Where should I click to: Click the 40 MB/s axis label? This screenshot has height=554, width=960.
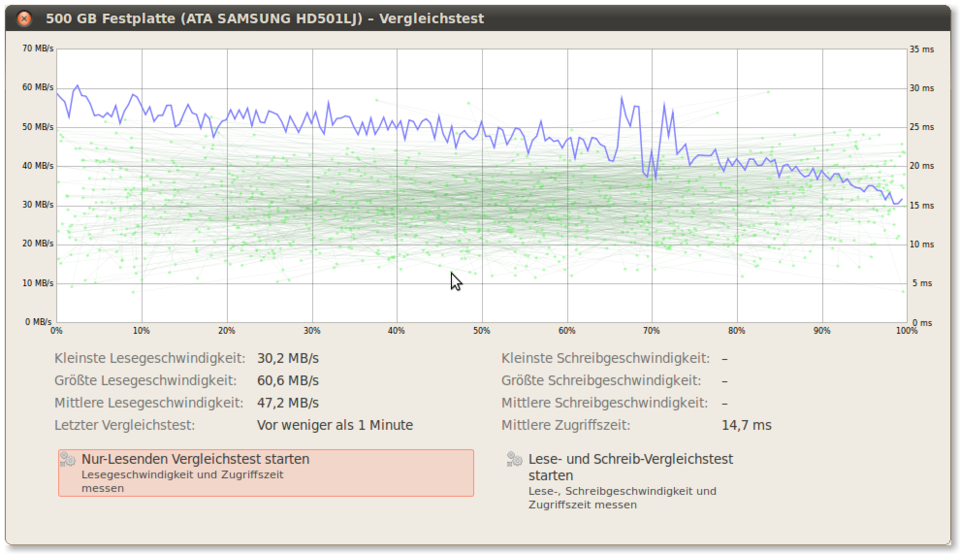coord(38,166)
